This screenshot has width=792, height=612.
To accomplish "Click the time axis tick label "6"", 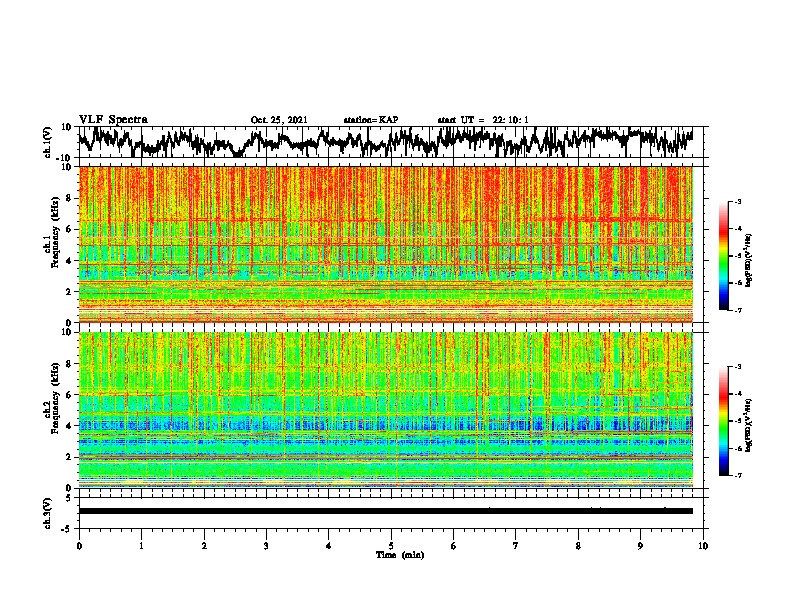I will pos(454,546).
